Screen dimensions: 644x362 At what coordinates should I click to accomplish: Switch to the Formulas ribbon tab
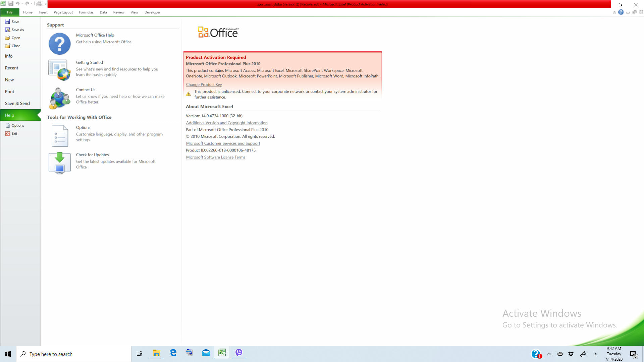click(x=86, y=12)
